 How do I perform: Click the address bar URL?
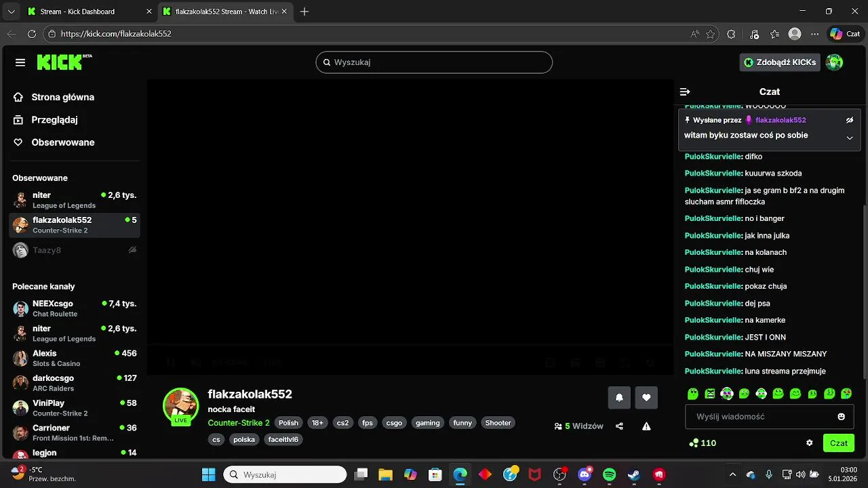(116, 34)
